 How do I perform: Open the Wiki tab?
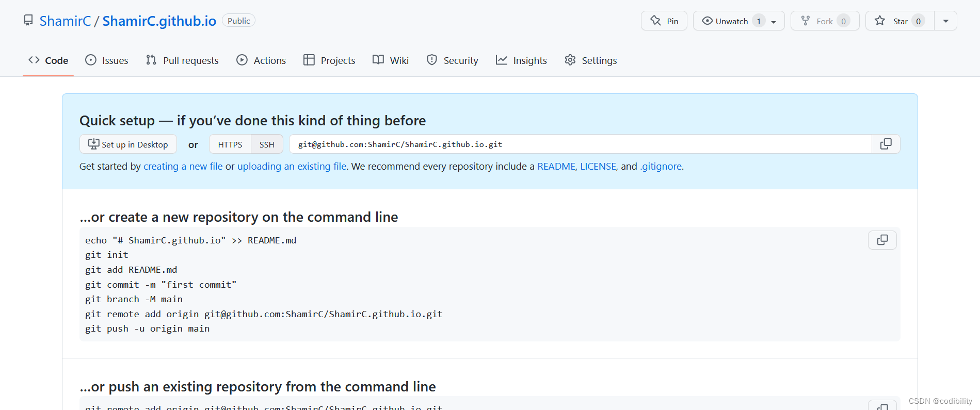click(x=391, y=60)
